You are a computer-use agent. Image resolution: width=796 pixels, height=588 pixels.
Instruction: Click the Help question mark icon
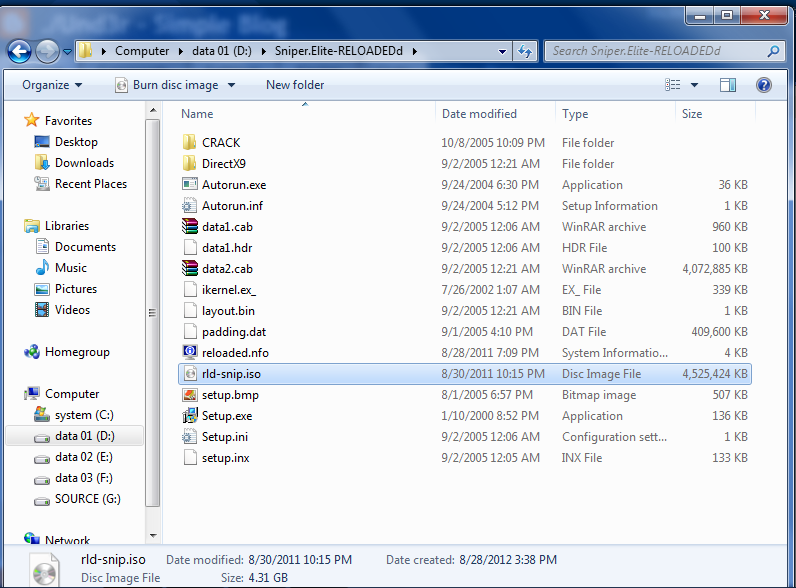pyautogui.click(x=764, y=85)
